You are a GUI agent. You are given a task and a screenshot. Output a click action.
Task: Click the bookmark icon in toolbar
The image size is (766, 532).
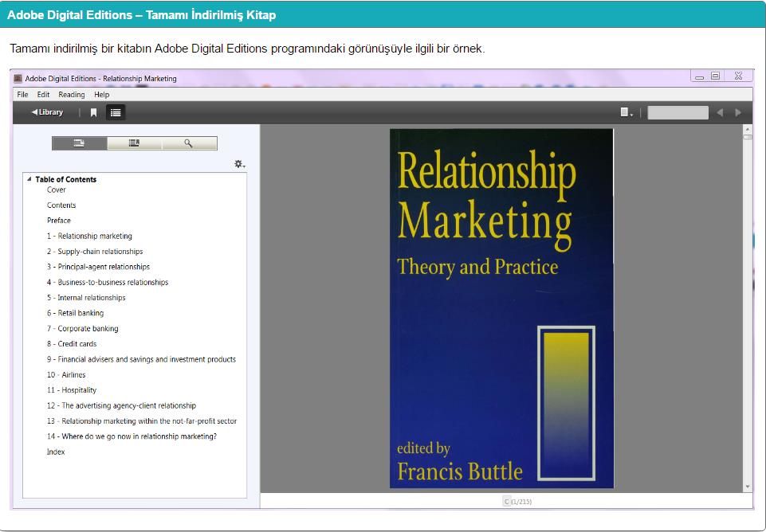pyautogui.click(x=93, y=113)
